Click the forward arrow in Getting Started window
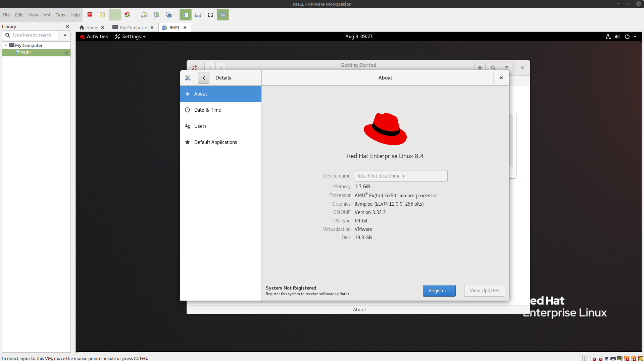 tap(221, 67)
